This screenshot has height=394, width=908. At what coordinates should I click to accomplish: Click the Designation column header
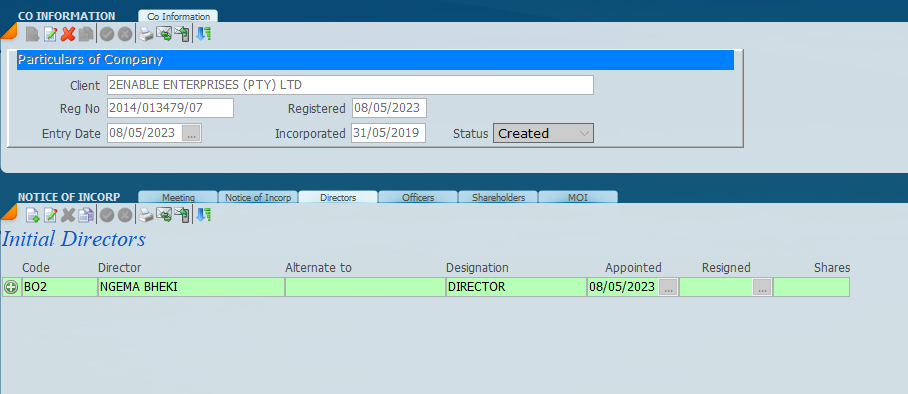point(477,268)
